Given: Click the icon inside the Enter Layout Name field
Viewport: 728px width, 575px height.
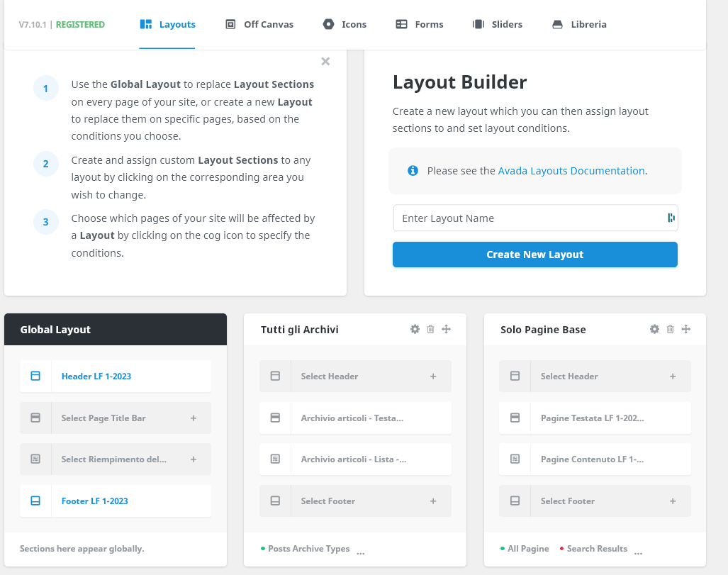Looking at the screenshot, I should coord(671,218).
